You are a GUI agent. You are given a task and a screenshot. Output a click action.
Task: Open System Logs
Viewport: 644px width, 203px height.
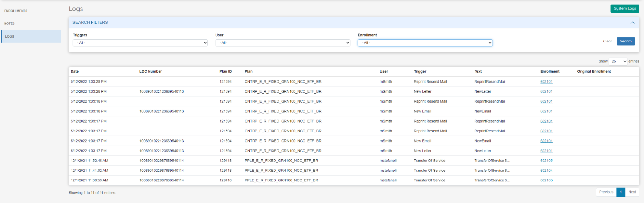click(625, 9)
